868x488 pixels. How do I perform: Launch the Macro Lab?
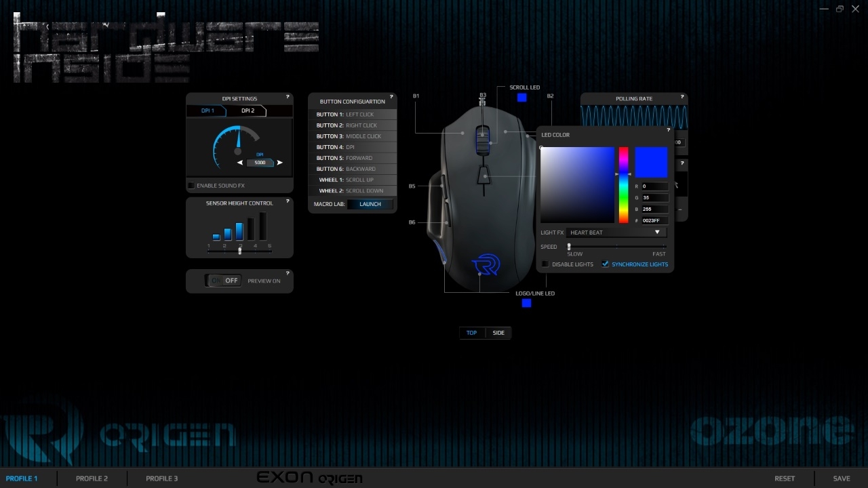click(370, 204)
